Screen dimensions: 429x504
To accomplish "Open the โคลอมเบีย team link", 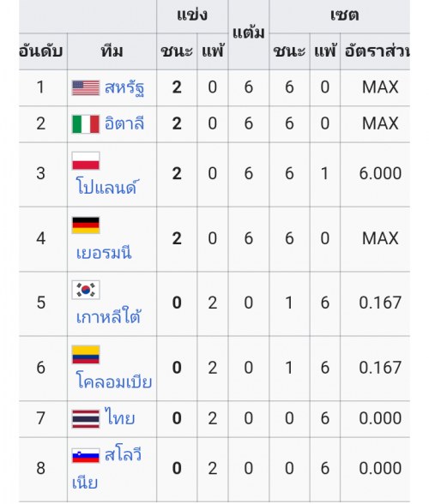I will click(x=114, y=381).
